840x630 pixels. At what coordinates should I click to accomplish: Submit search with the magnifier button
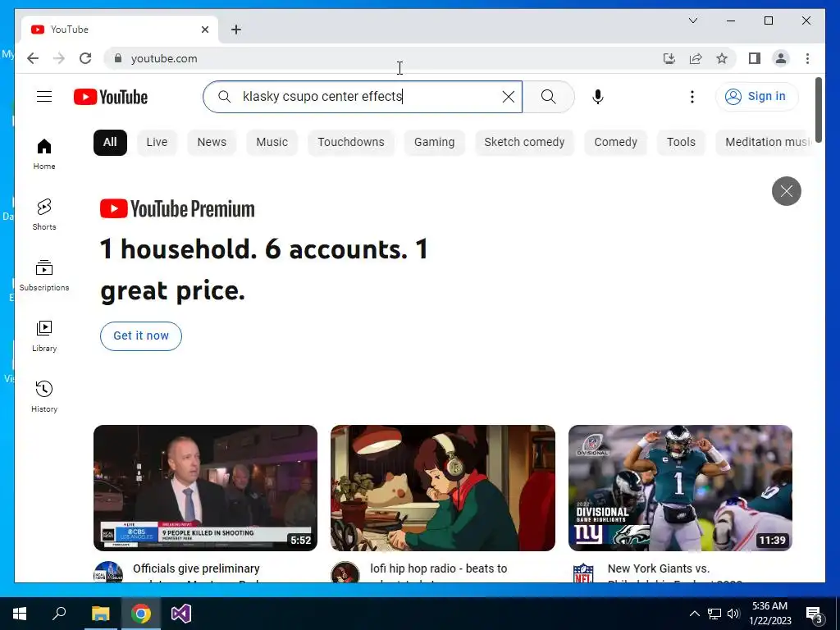click(x=548, y=97)
